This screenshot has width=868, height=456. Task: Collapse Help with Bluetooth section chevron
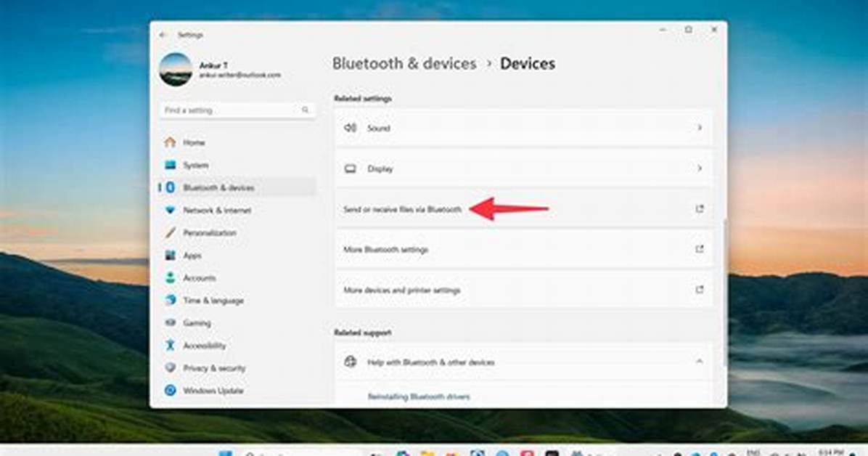[x=699, y=362]
